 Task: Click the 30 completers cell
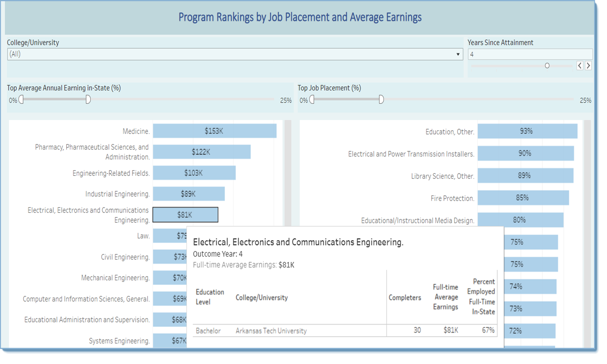[x=417, y=330]
